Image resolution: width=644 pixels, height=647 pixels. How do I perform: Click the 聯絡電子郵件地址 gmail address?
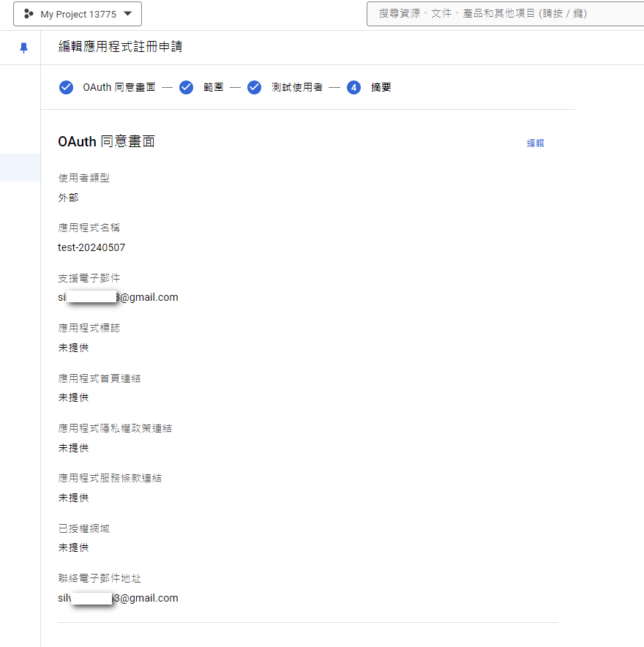118,597
